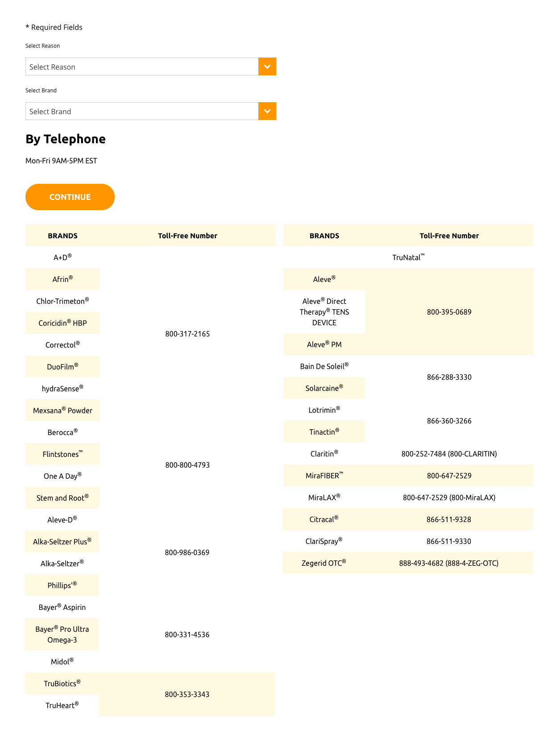
Task: Click the Citracal brand cell
Action: 324,519
